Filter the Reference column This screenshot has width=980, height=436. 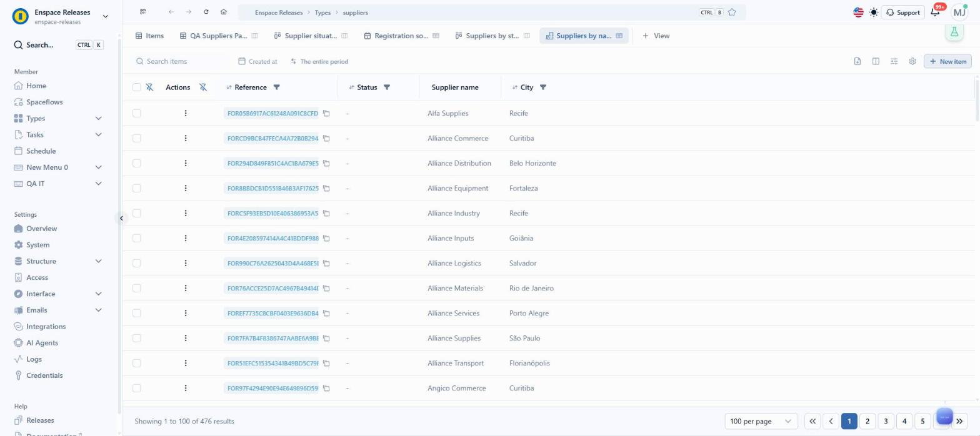click(x=277, y=87)
